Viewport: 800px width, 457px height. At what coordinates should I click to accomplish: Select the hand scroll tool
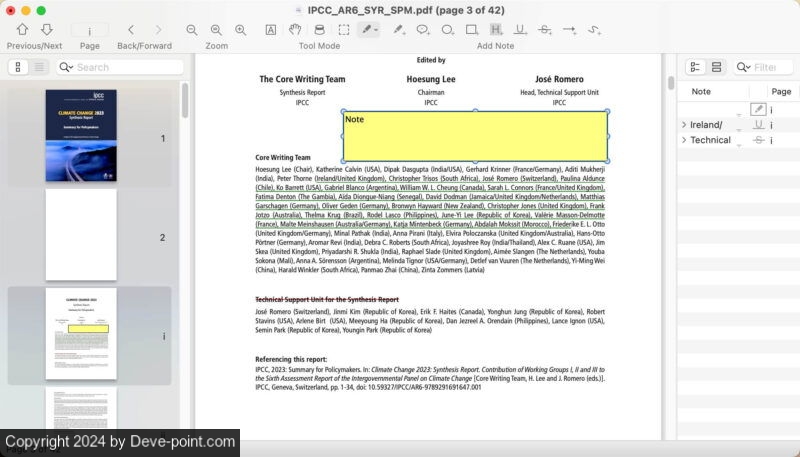(295, 30)
